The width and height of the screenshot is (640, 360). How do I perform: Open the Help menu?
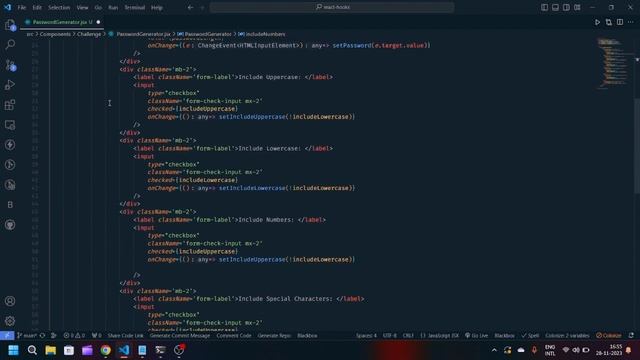click(x=157, y=7)
